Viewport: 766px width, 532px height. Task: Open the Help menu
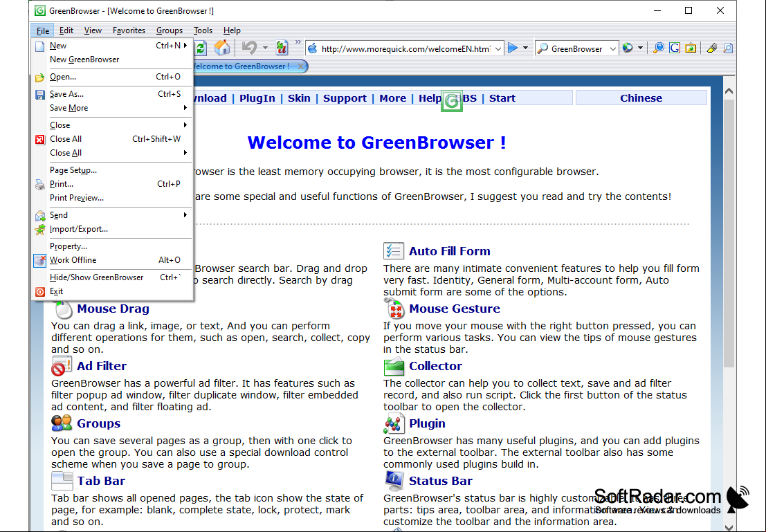pos(232,30)
